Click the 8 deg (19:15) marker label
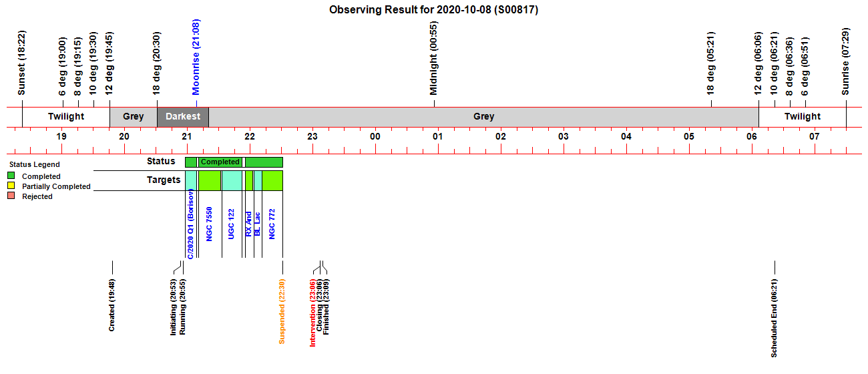This screenshot has width=868, height=374. (x=78, y=66)
